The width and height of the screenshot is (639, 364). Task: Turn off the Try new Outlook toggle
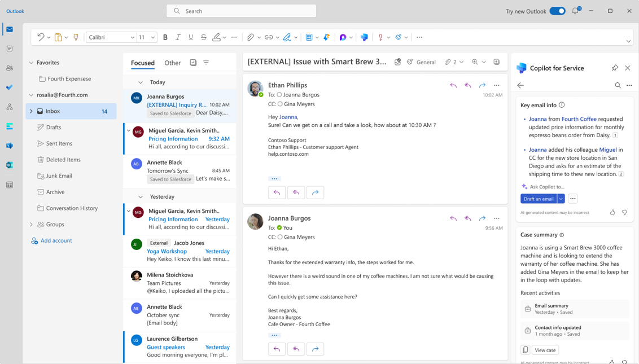coord(557,11)
